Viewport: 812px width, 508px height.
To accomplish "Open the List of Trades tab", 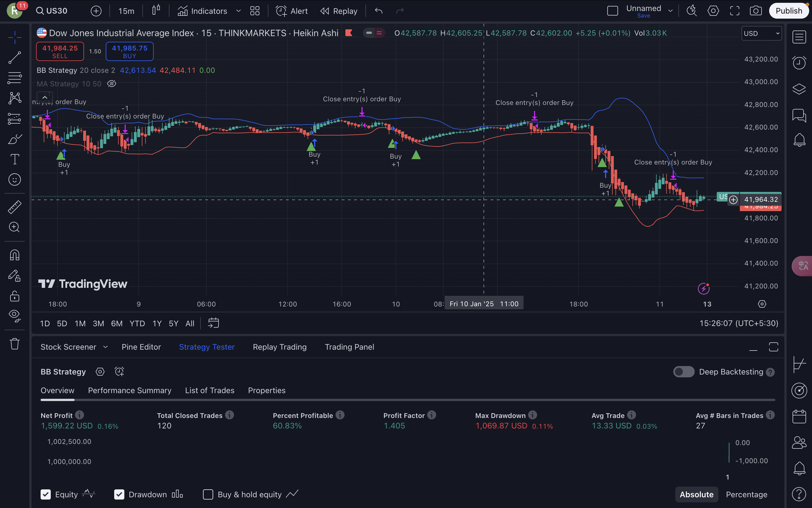I will pos(210,390).
